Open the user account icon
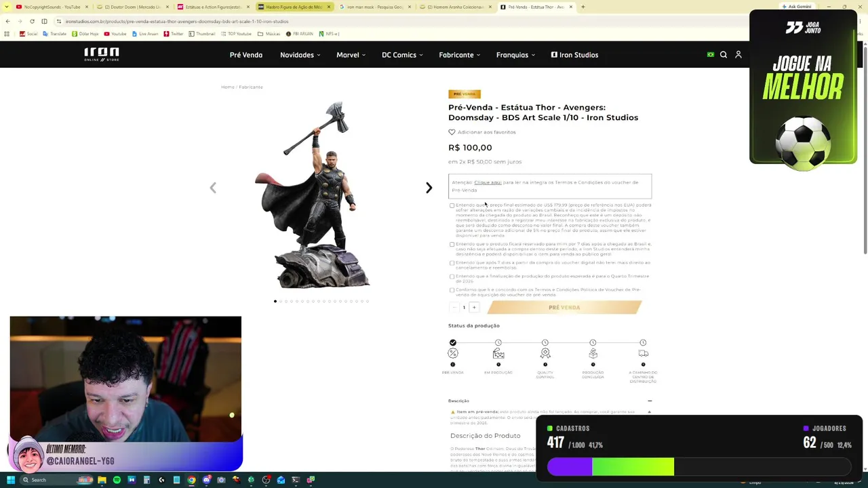This screenshot has width=868, height=488. pos(738,55)
